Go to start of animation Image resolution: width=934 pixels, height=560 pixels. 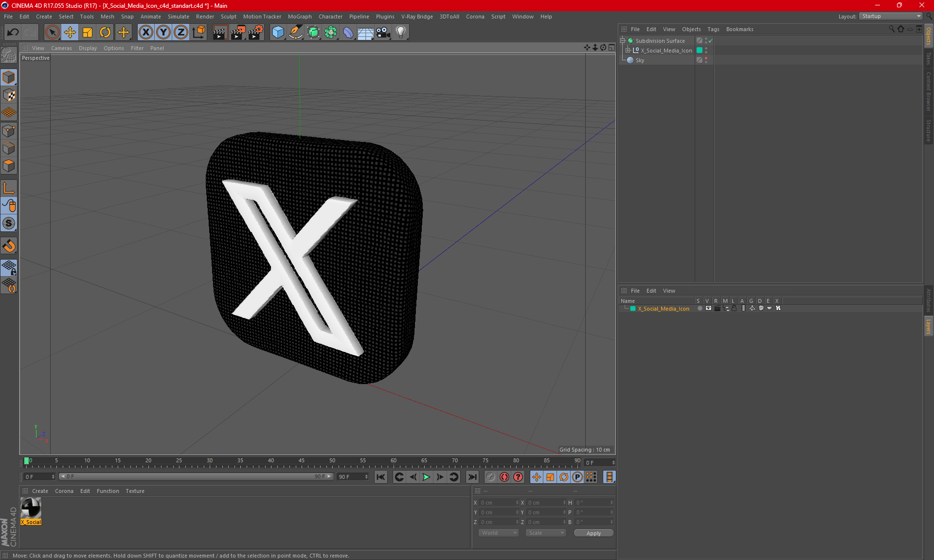coord(381,477)
